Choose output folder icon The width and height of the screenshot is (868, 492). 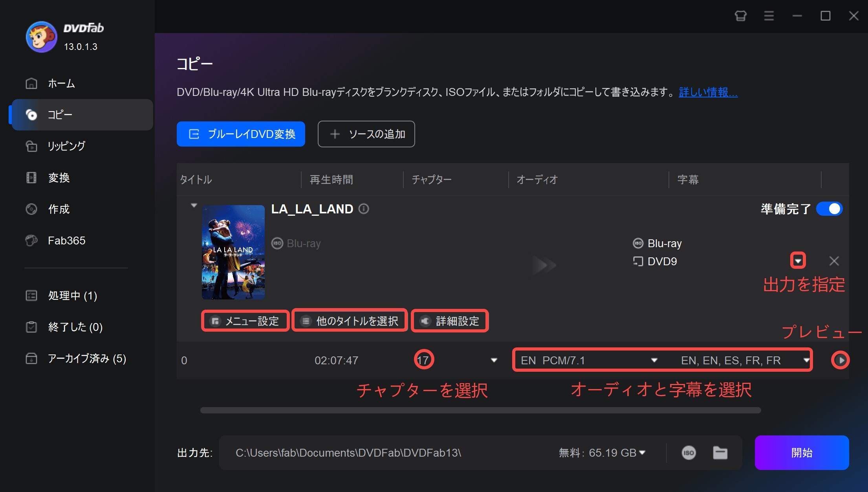tap(720, 453)
